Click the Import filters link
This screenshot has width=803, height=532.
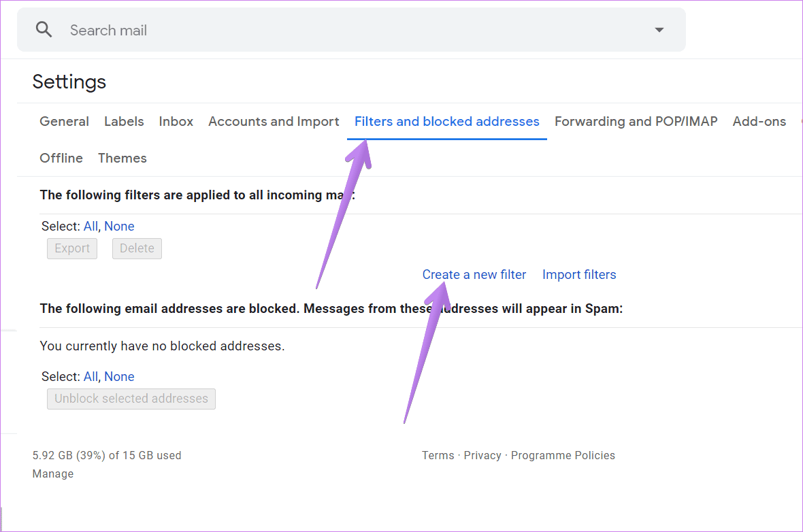pos(579,275)
